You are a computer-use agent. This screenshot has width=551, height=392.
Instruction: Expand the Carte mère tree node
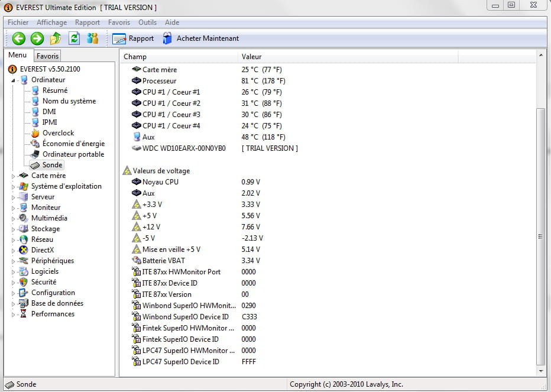click(14, 176)
